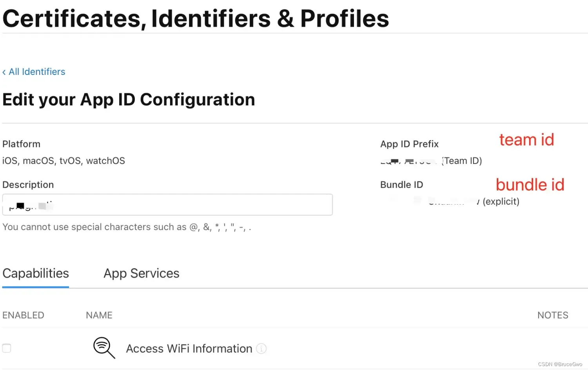Screen dimensions: 588x370
Task: Click the ENABLED column header
Action: click(23, 315)
